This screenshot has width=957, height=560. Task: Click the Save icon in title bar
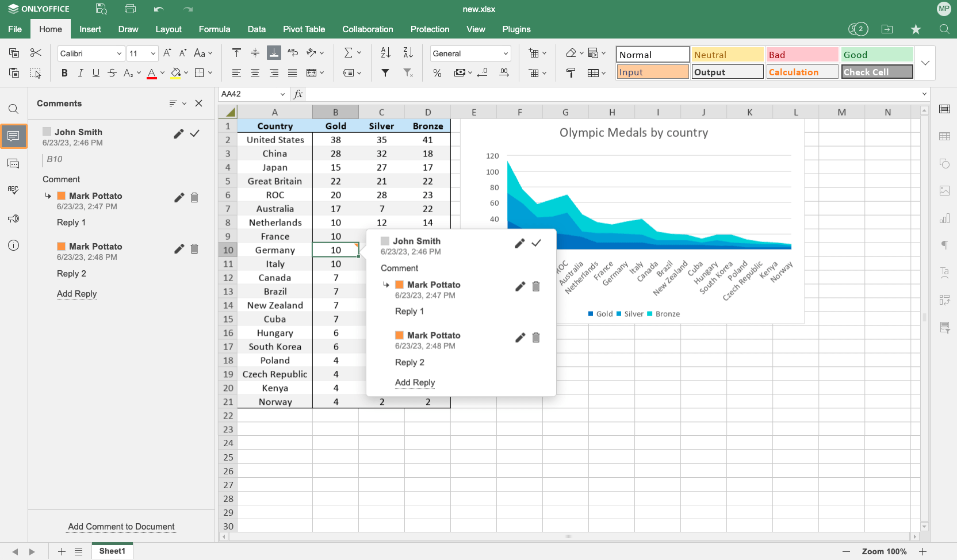coord(101,9)
